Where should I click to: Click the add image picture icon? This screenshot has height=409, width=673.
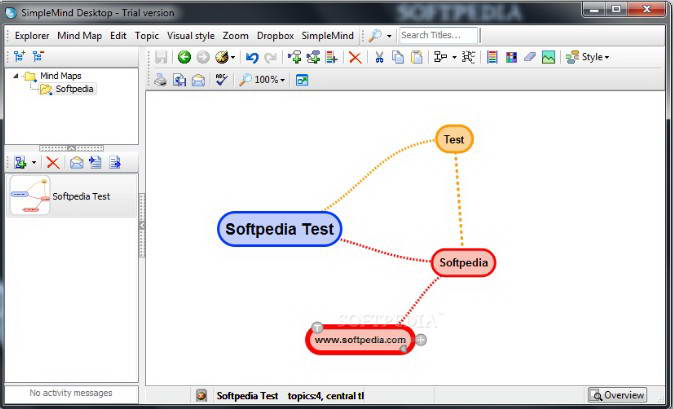548,57
